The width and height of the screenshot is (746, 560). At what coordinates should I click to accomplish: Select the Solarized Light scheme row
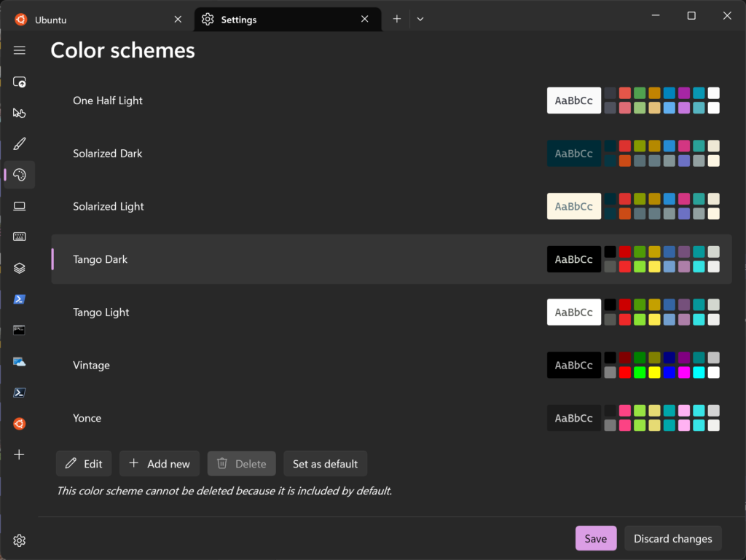(x=291, y=206)
